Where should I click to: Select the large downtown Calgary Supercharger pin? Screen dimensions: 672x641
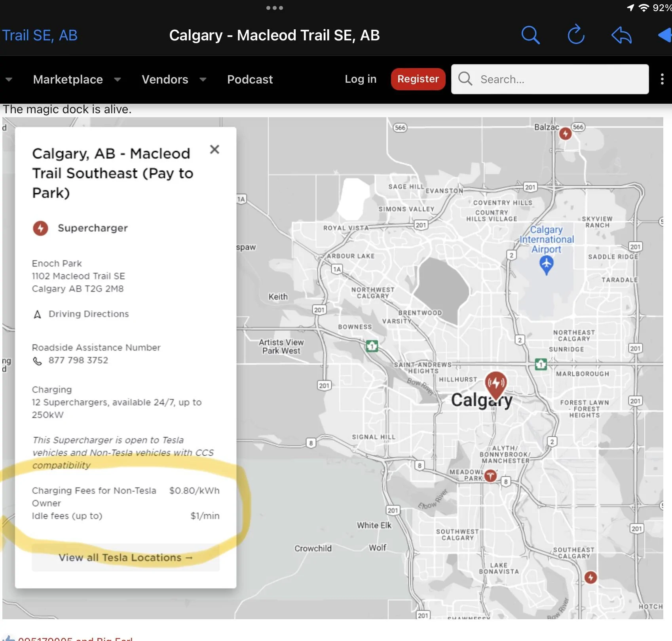(495, 385)
